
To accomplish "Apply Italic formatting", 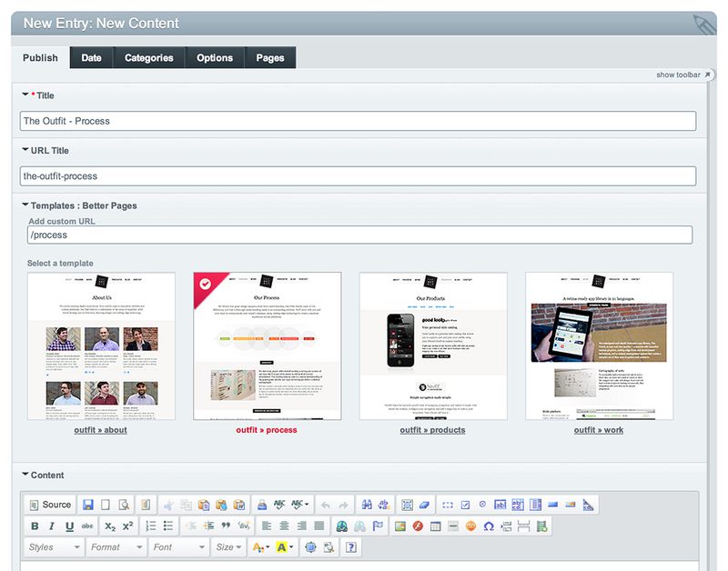I will (52, 526).
